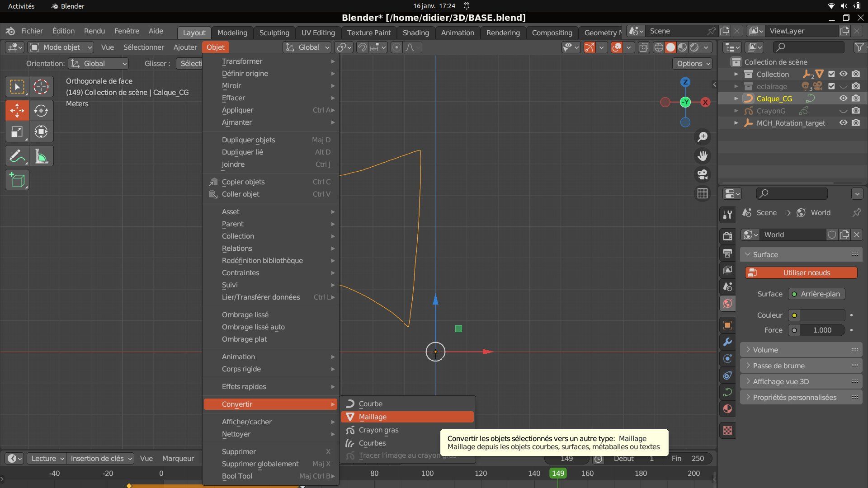Open the Global transform orientation dropdown in header
Viewport: 868px width, 488px height.
tap(307, 47)
